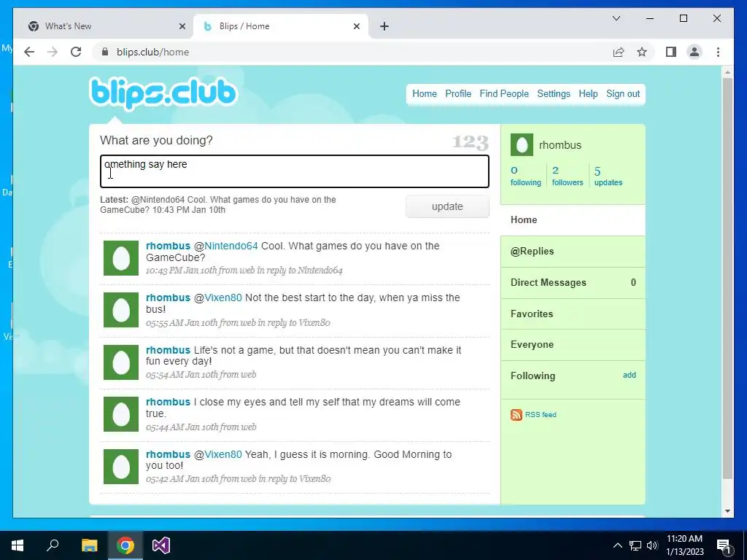Open File Explorer from the taskbar
Image resolution: width=747 pixels, height=560 pixels.
coord(89,545)
